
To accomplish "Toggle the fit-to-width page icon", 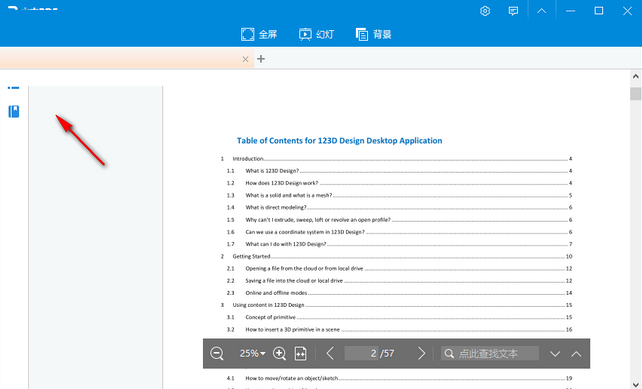I will (301, 353).
